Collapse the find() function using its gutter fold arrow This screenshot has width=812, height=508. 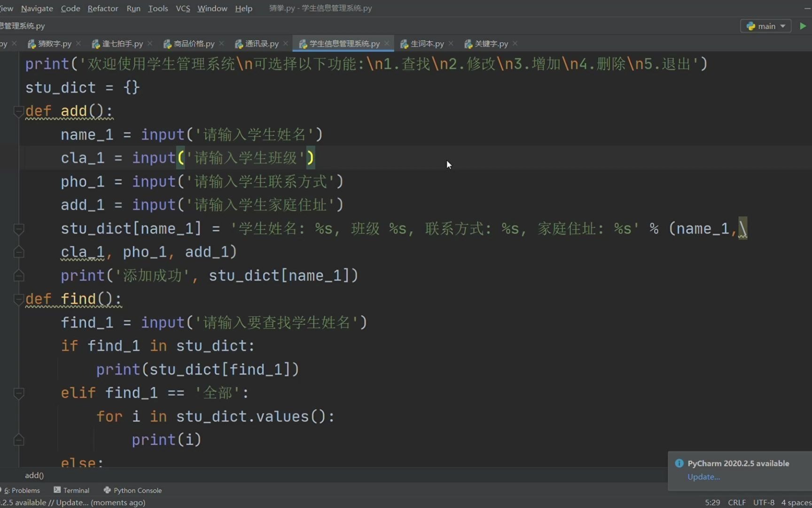click(x=19, y=300)
